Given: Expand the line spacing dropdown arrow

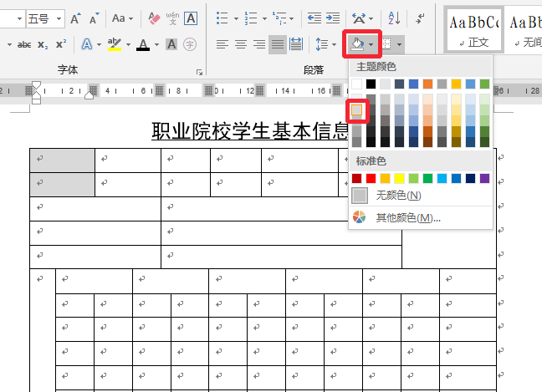Looking at the screenshot, I should (334, 44).
